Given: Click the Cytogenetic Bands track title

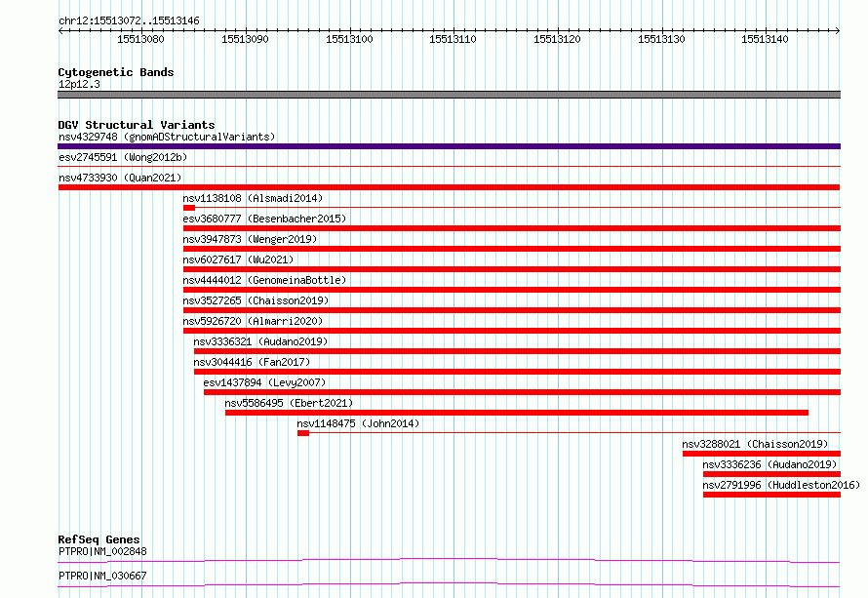Looking at the screenshot, I should tap(116, 72).
